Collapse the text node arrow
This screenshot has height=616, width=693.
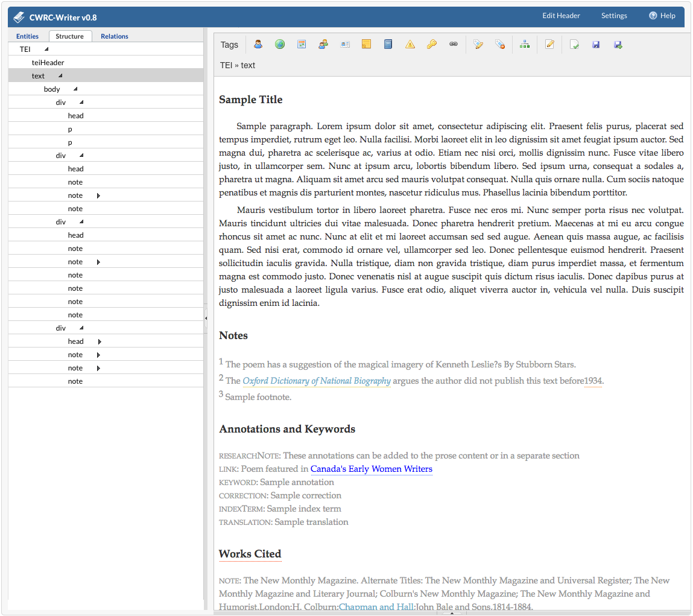tap(60, 75)
